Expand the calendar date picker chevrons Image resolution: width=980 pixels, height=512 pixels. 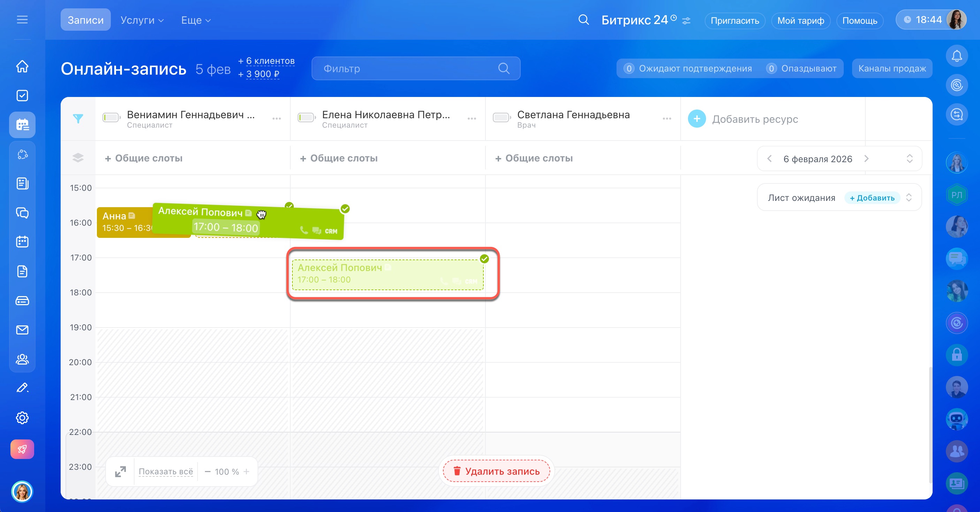pyautogui.click(x=910, y=159)
